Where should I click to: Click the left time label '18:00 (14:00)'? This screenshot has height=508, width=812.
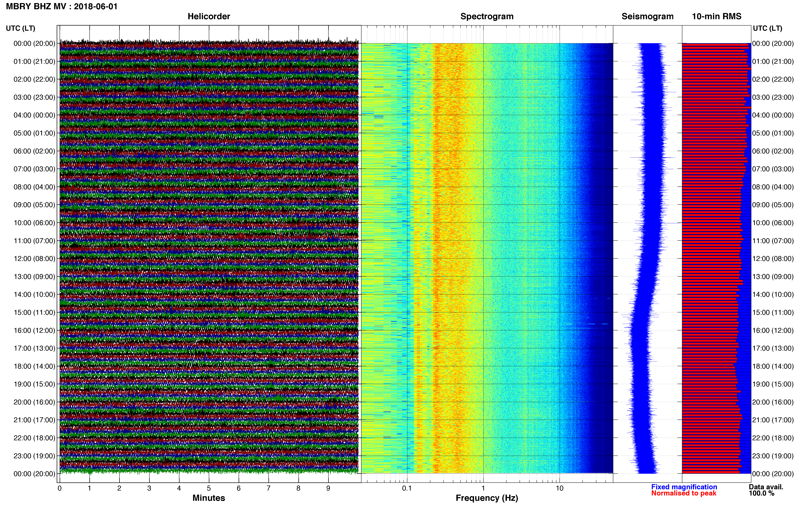(34, 366)
